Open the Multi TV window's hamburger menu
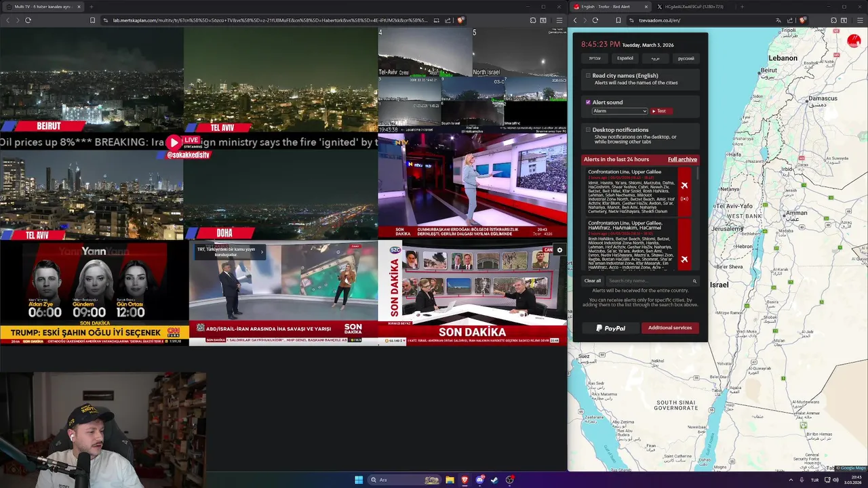Image resolution: width=868 pixels, height=488 pixels. [559, 20]
